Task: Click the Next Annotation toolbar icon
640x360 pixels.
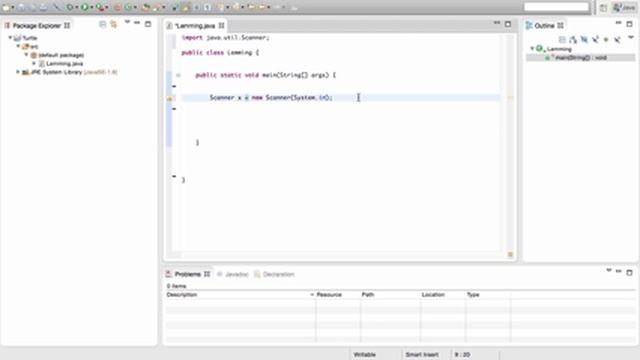Action: 221,7
